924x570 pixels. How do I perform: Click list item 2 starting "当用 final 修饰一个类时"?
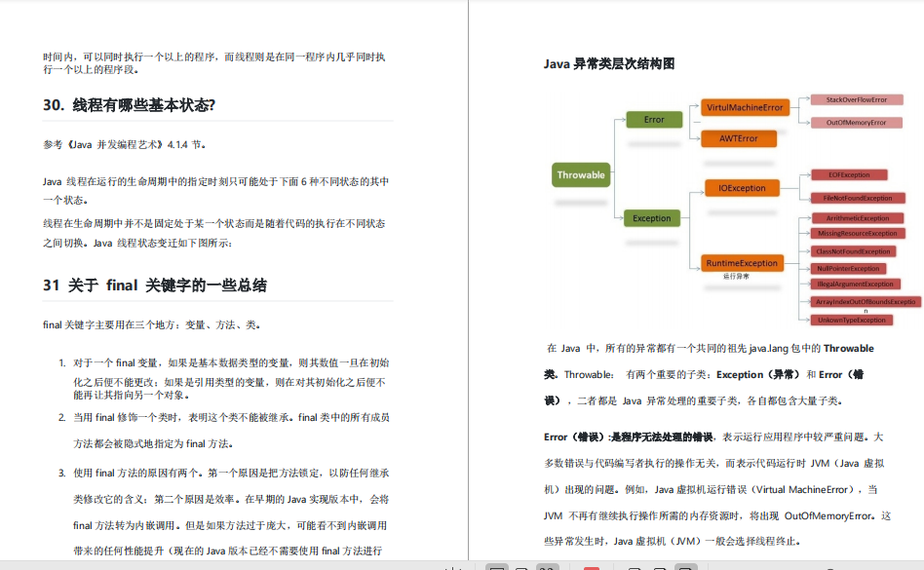(224, 431)
